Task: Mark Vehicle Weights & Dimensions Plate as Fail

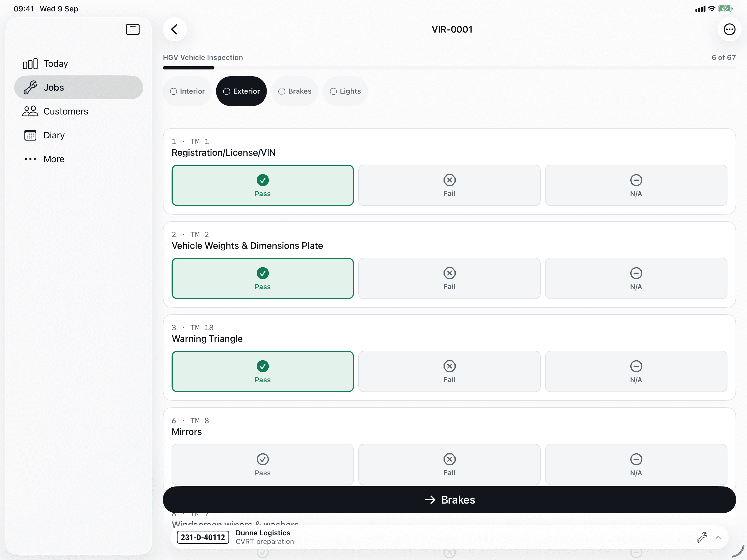Action: pos(449,278)
